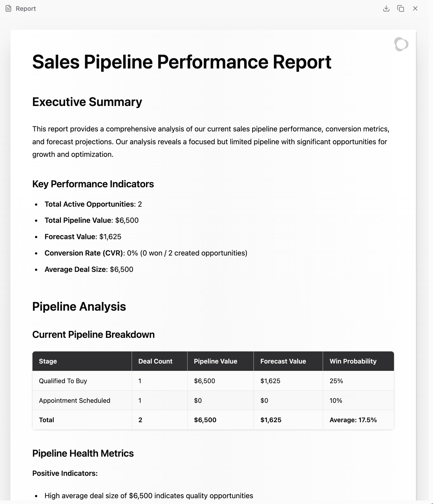This screenshot has height=504, width=433.
Task: Click the Sales Pipeline Performance Report heading
Action: [x=182, y=62]
